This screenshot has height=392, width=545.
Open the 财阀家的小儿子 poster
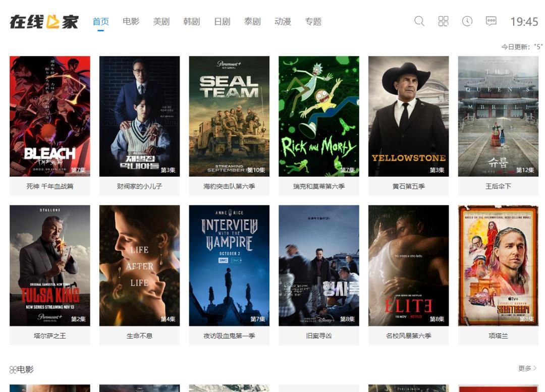click(x=139, y=116)
